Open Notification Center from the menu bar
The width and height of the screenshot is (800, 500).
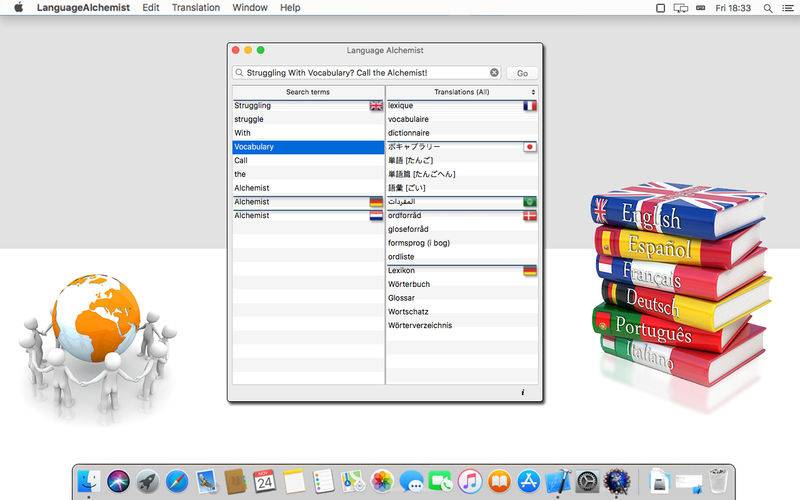click(788, 8)
